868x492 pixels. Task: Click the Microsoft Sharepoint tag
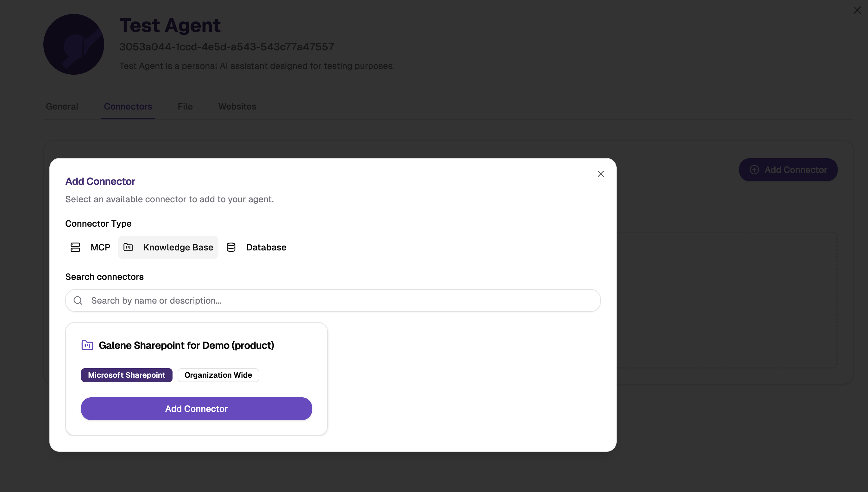pos(127,375)
